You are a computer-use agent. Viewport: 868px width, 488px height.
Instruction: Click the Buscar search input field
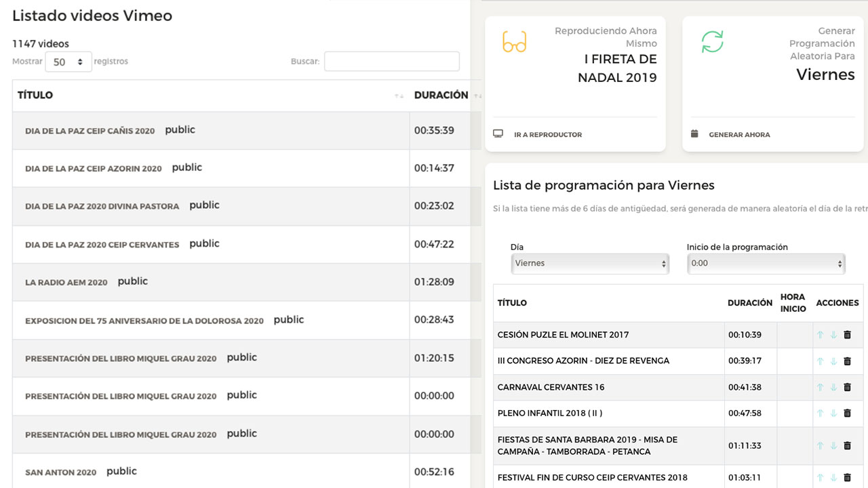click(x=392, y=61)
